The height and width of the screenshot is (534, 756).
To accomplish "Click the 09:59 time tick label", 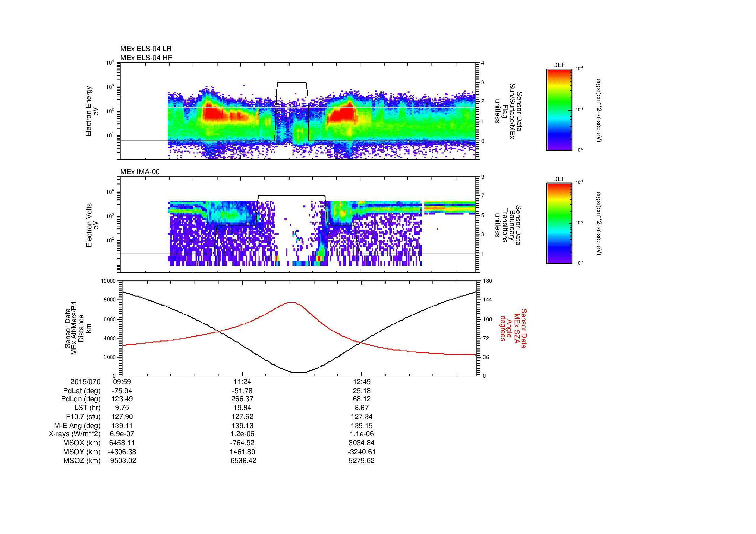I will [122, 382].
